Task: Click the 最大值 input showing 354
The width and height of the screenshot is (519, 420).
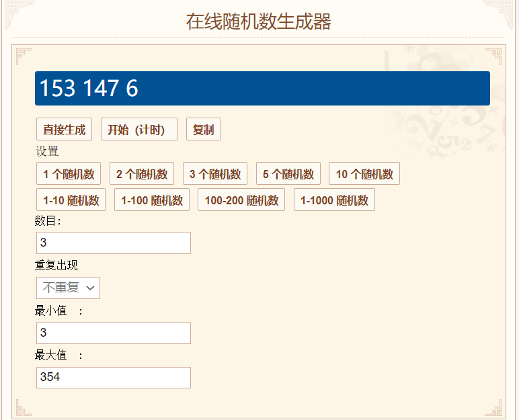Action: coord(113,378)
